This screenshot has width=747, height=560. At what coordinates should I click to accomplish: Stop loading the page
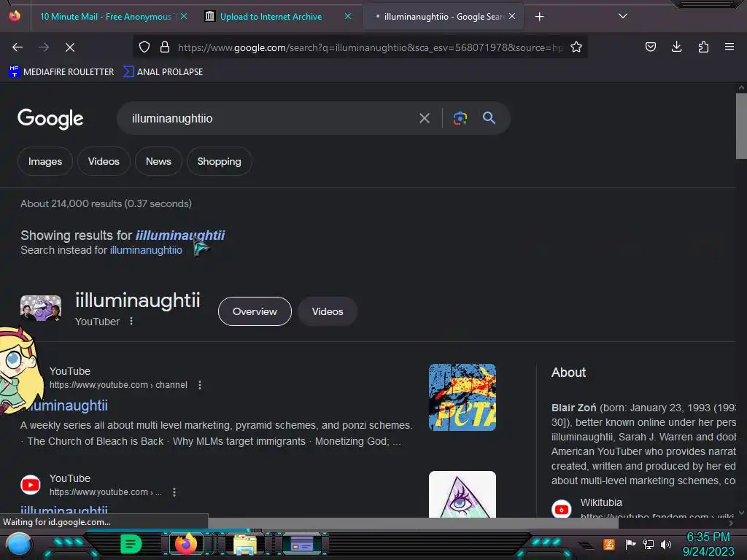(70, 47)
